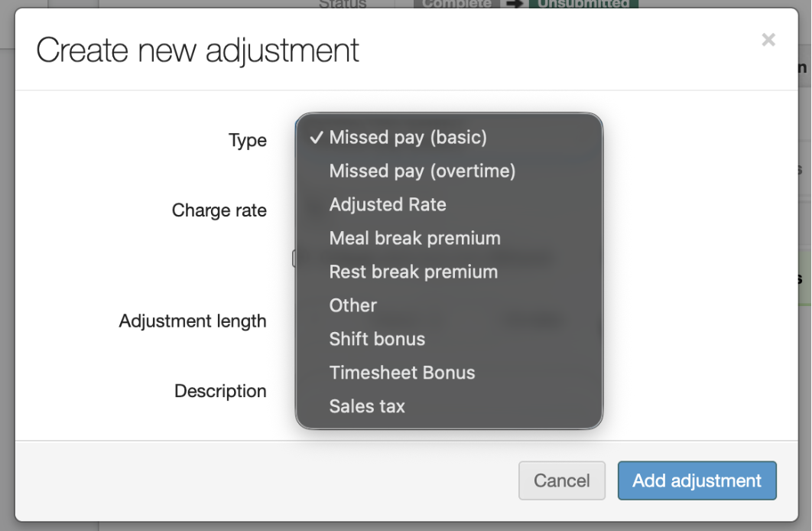Select Sales tax adjustment type
Screen dimensions: 812x531
pyautogui.click(x=367, y=407)
